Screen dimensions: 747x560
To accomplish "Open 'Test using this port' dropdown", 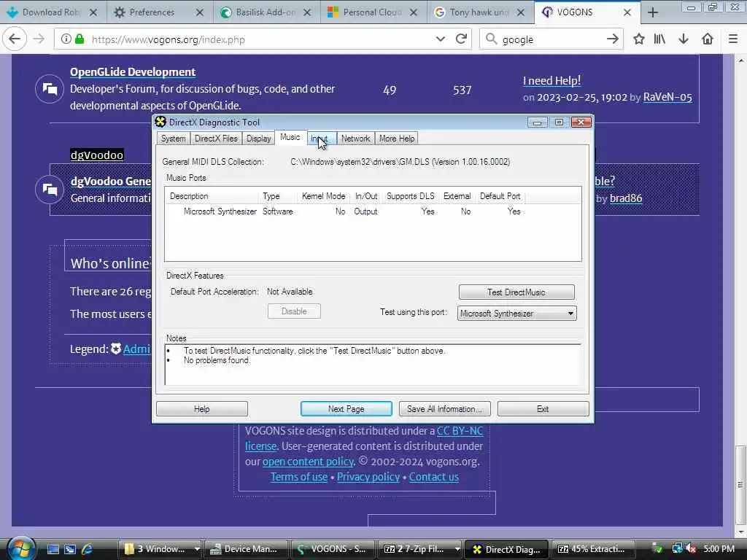I will [570, 314].
